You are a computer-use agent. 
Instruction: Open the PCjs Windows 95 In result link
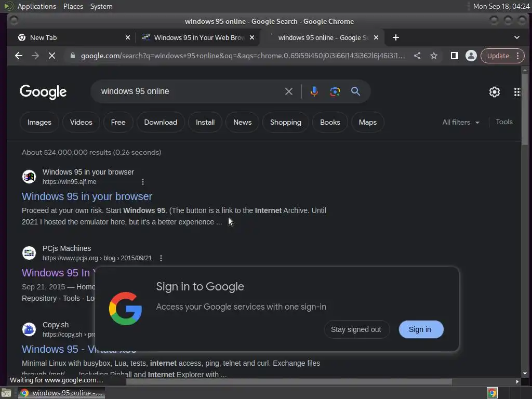coord(58,273)
